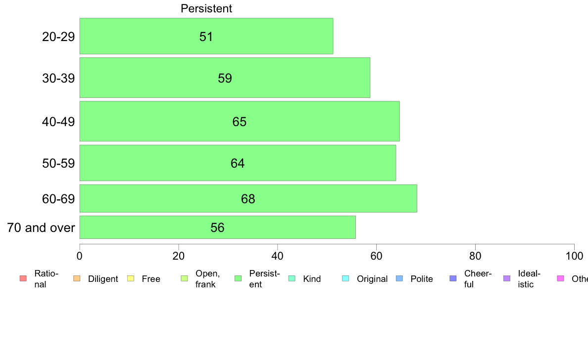This screenshot has width=588, height=364.
Task: Click the bar for age 20-29
Action: click(206, 36)
